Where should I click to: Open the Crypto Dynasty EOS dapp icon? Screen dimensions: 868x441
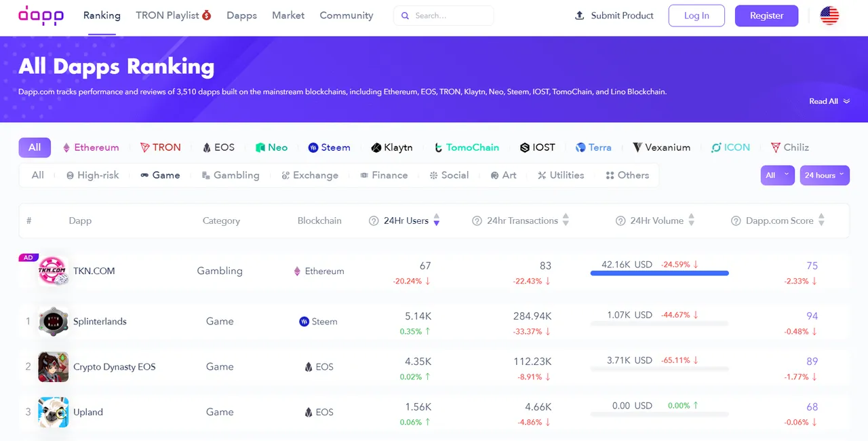tap(53, 367)
